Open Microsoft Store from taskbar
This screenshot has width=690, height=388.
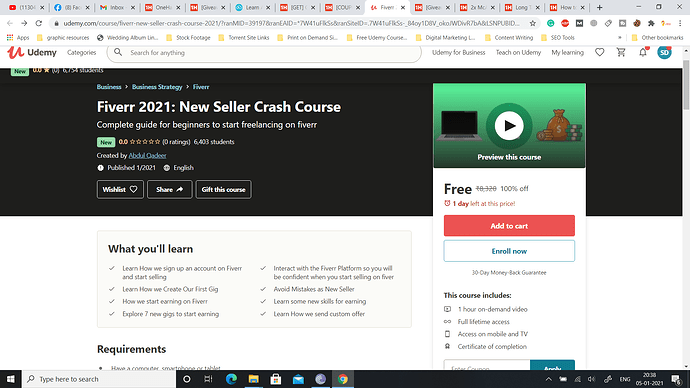[276, 379]
